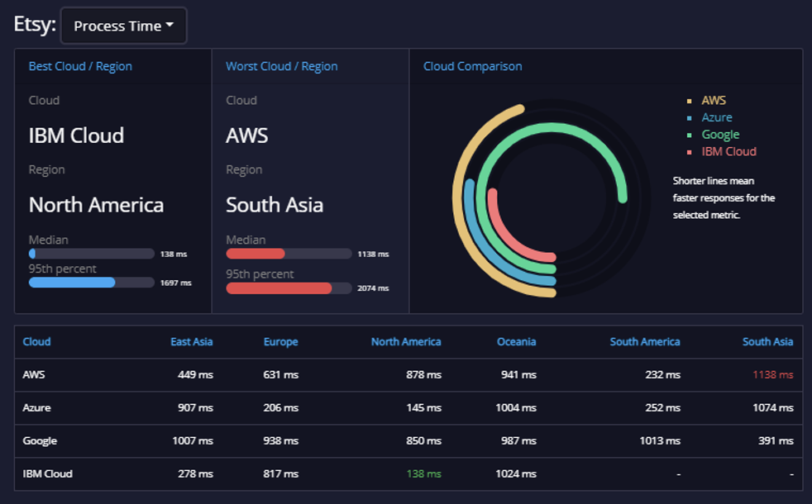Sort table by Cloud column header
Screen dimensions: 812x504
[36, 341]
